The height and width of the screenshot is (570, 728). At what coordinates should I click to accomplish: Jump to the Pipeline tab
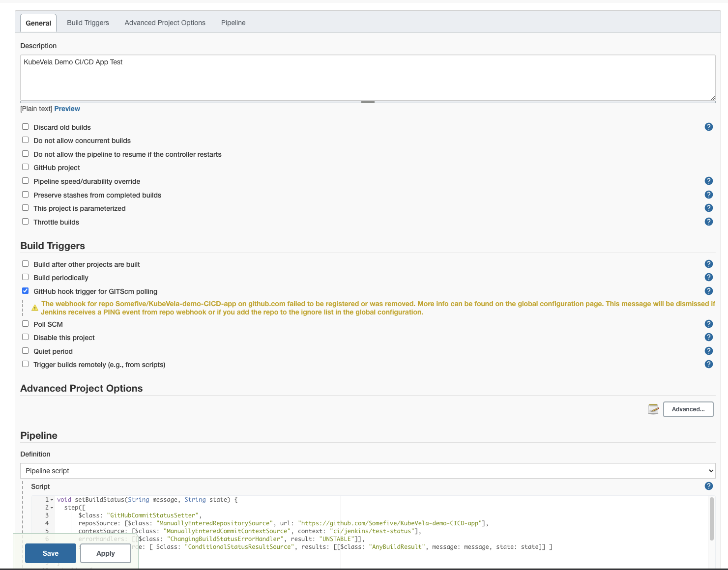tap(233, 23)
